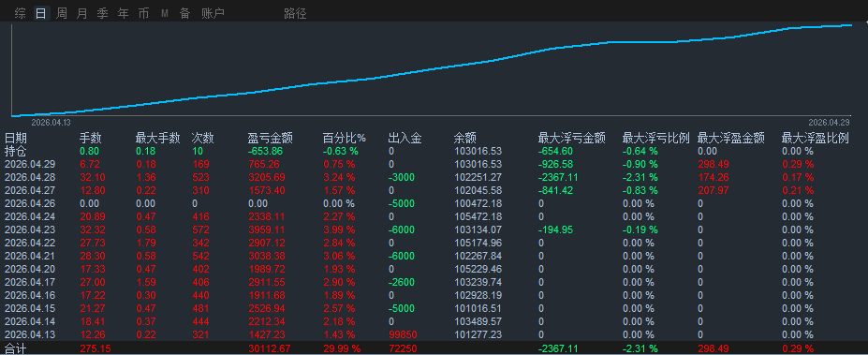Open the 备 tab
The image size is (868, 355).
point(184,14)
